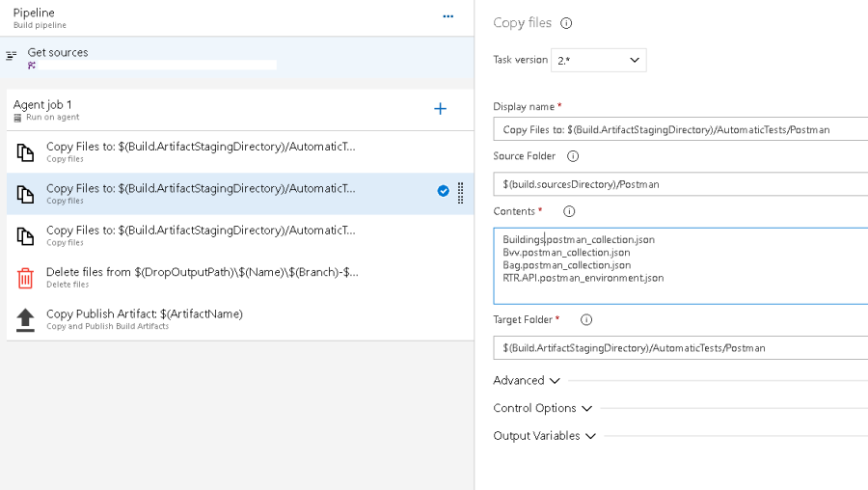
Task: Click the Copy files heading text
Action: tap(522, 23)
